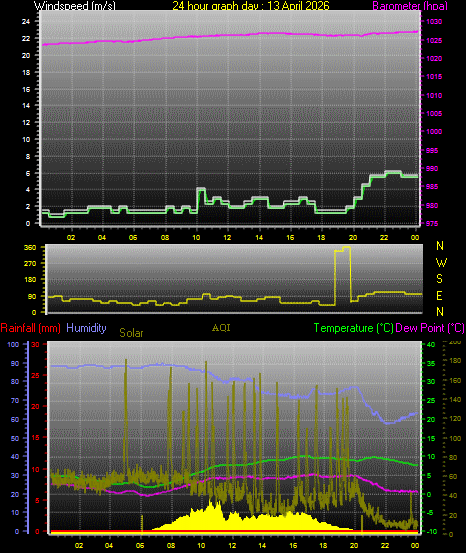Click the green -5 on temperature axis

click(x=431, y=512)
